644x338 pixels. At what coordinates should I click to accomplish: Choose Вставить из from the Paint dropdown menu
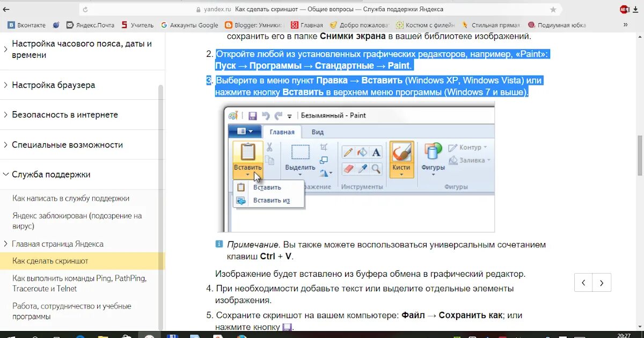268,200
